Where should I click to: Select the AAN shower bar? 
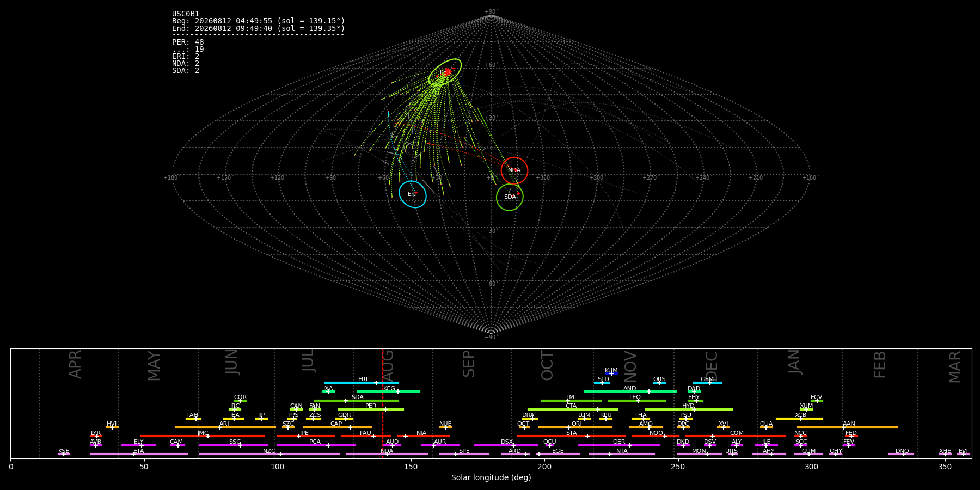point(848,427)
